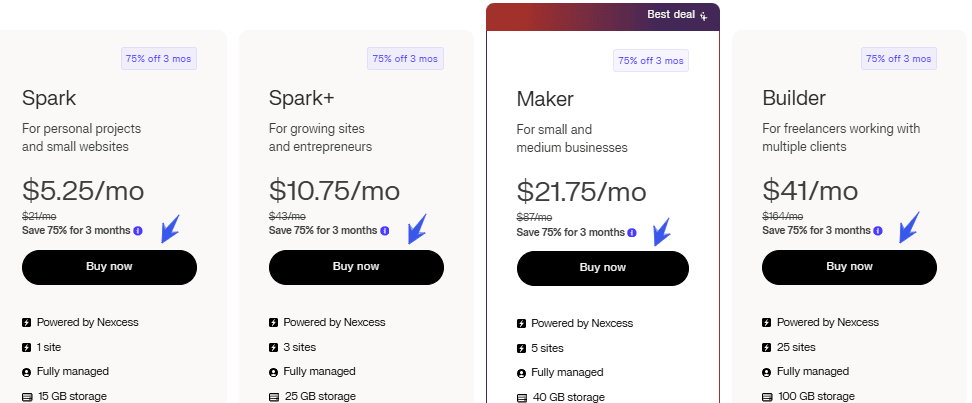Click 75% off 3 mos badge on Spark
This screenshot has height=403, width=972.
pyautogui.click(x=159, y=59)
